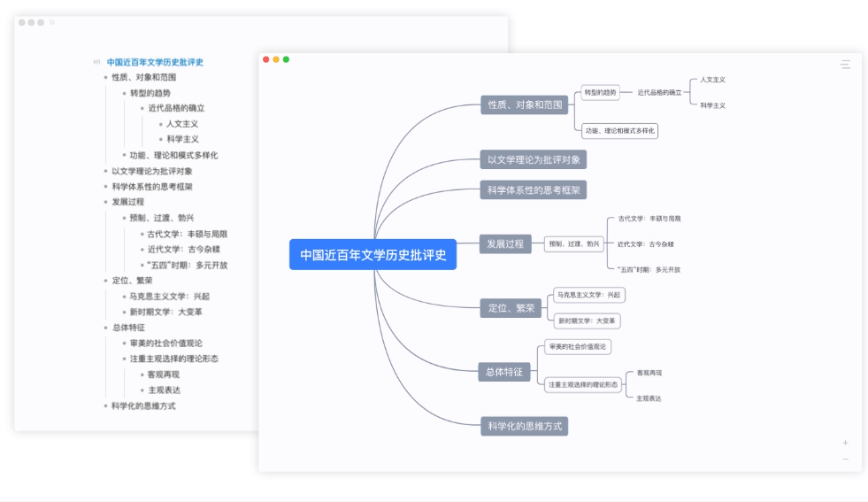
Task: Click the H1 heading marker in outline
Action: (96, 62)
